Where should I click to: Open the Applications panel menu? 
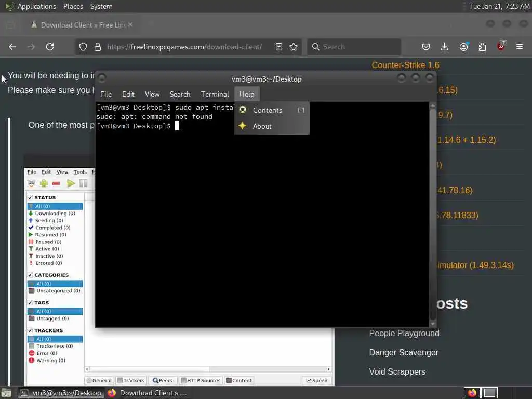[x=31, y=6]
